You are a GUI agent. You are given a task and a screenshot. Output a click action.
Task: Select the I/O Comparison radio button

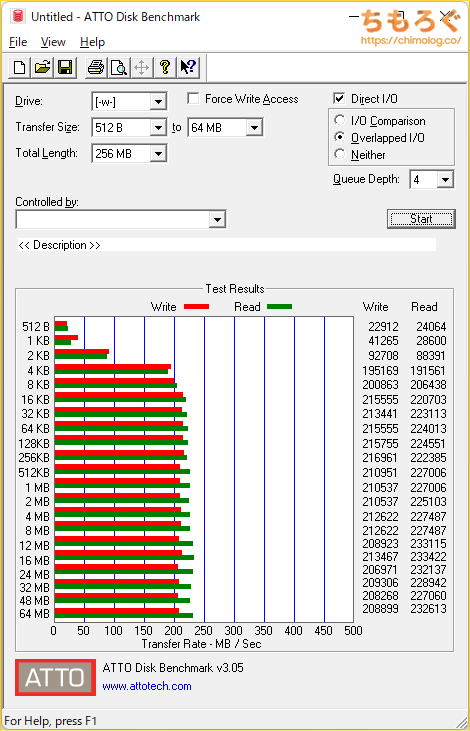point(340,121)
